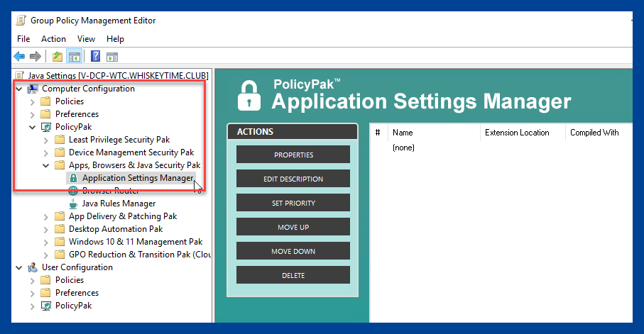Screen dimensions: 644x334
Task: Toggle the Show/Hide Console Tree icon
Action: [75, 57]
